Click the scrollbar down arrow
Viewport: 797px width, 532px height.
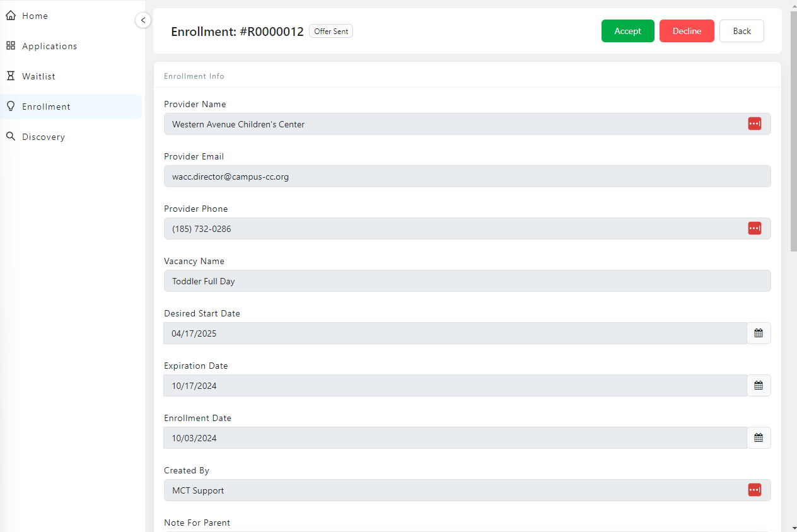793,527
